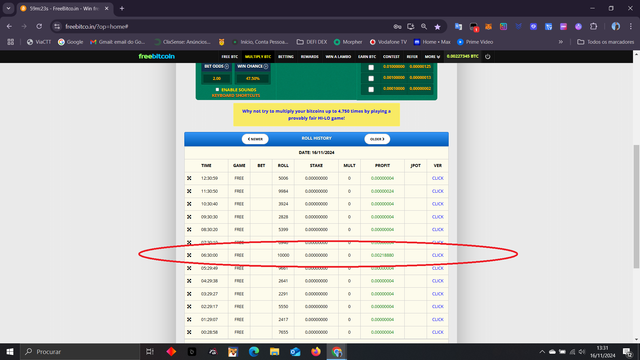640x360 pixels.
Task: Click verify CLICK link for 06:30:00 roll
Action: click(438, 255)
